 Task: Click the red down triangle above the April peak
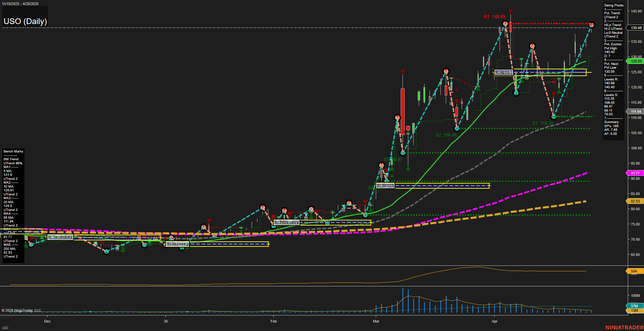[510, 11]
